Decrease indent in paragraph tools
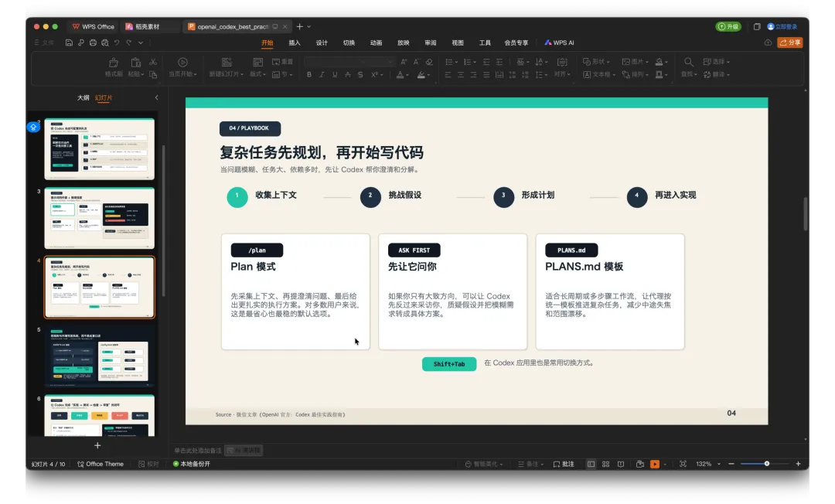Viewport: 835px width, 504px height. pos(486,62)
